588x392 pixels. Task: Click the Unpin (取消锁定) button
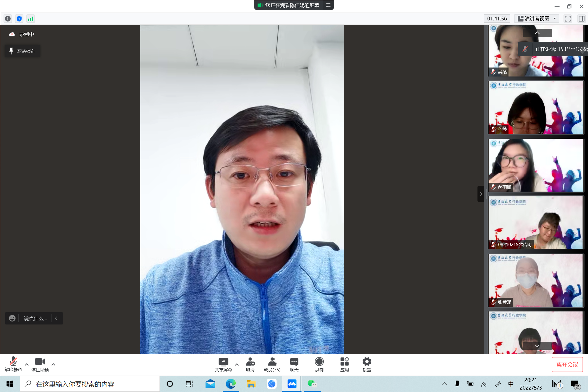(22, 51)
